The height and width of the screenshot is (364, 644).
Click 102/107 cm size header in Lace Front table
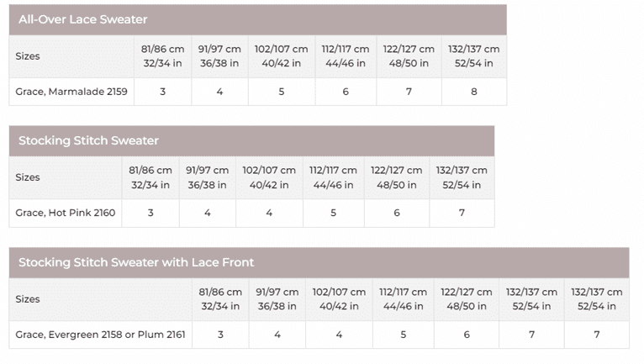click(x=339, y=299)
